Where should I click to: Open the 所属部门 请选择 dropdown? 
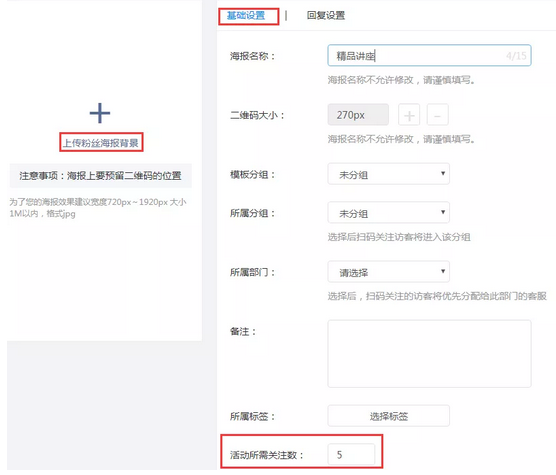[x=389, y=272]
